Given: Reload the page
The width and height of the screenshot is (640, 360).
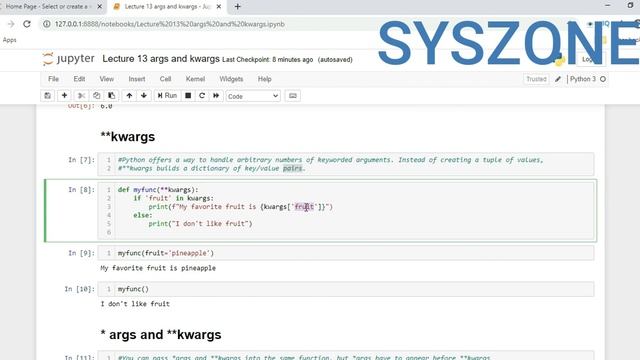Looking at the screenshot, I should (x=27, y=24).
